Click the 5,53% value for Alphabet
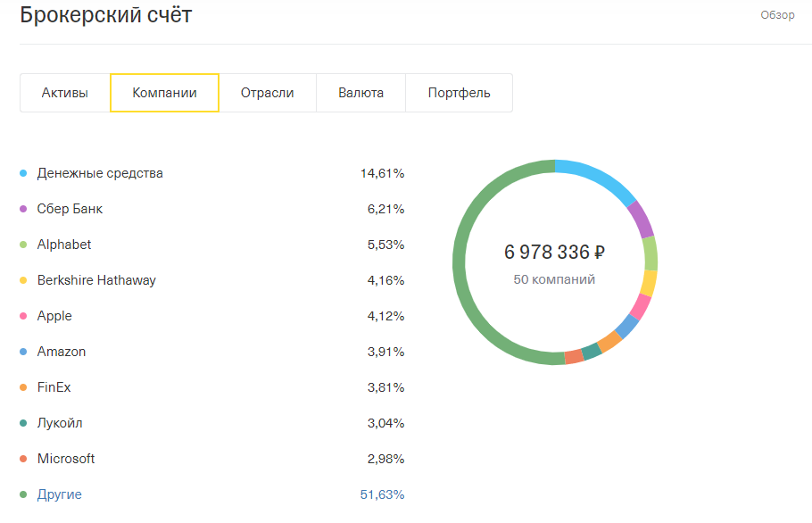This screenshot has height=523, width=812. coord(385,245)
